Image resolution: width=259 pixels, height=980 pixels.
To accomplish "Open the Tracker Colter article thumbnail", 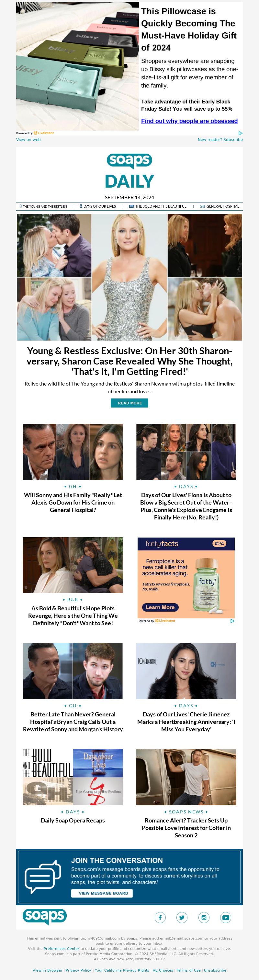I will [x=186, y=777].
